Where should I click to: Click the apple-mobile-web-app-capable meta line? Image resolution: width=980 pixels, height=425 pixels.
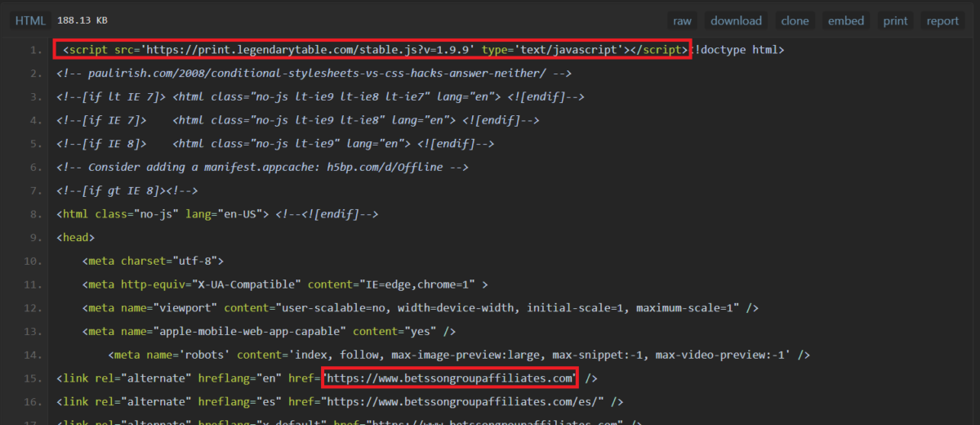(269, 331)
